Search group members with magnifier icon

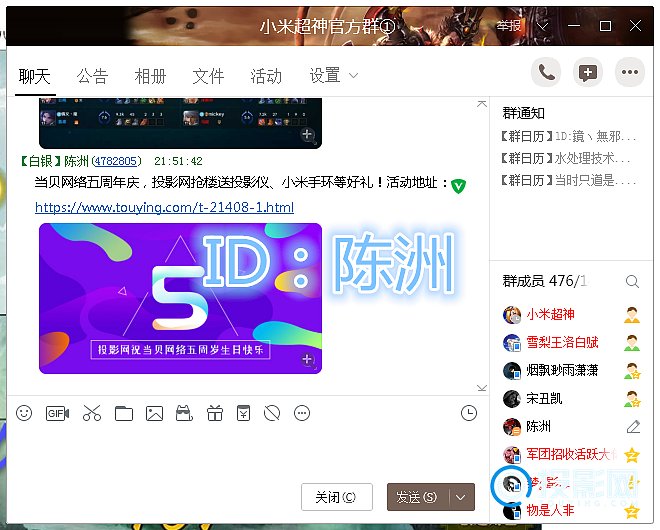632,281
